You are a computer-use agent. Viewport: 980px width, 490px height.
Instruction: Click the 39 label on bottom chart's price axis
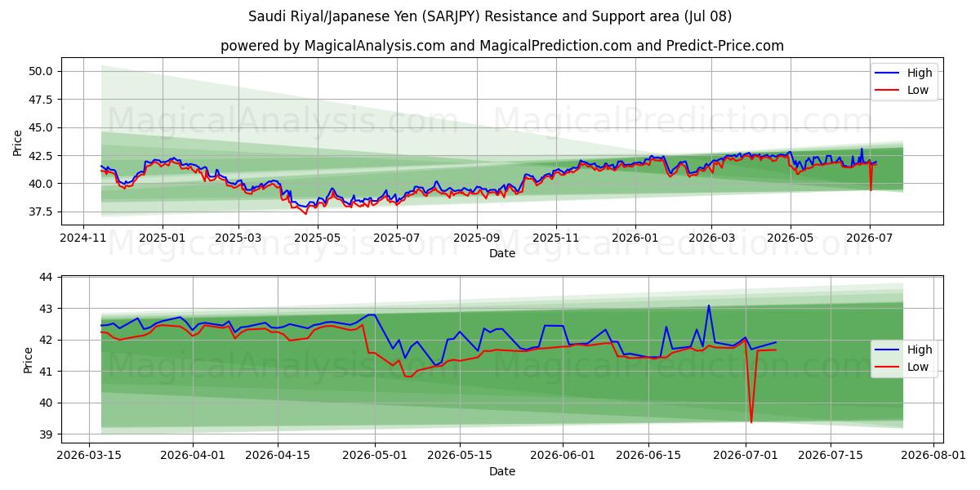[x=47, y=434]
